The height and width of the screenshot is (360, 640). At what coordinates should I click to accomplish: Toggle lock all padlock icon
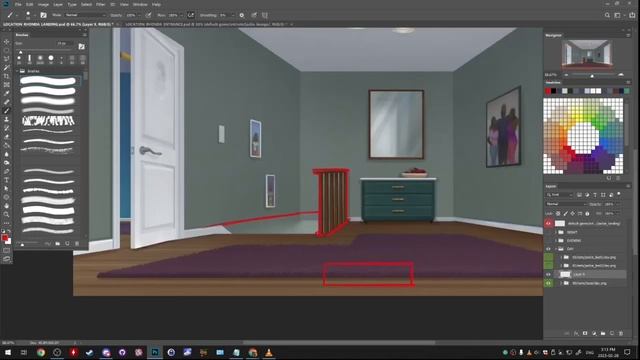click(587, 213)
